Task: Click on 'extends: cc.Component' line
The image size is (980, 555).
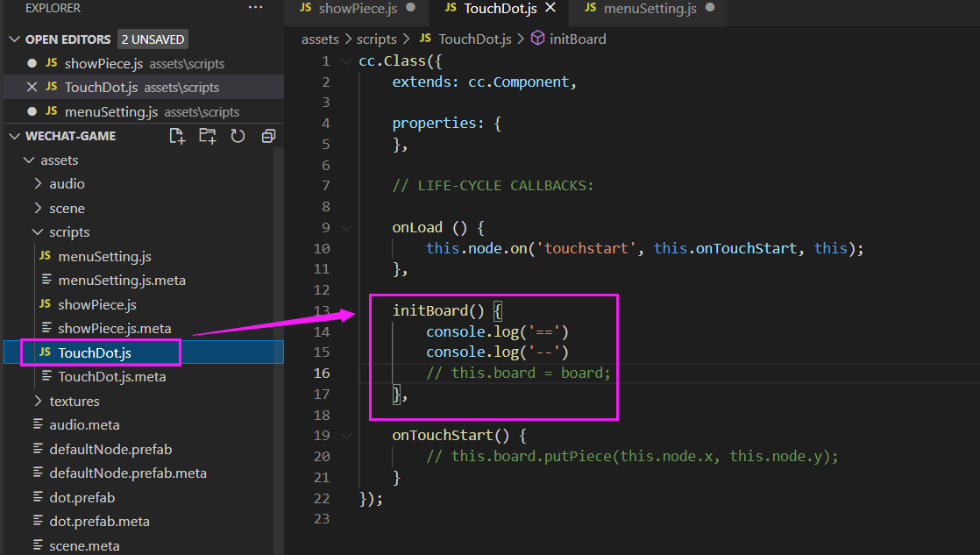Action: point(484,82)
